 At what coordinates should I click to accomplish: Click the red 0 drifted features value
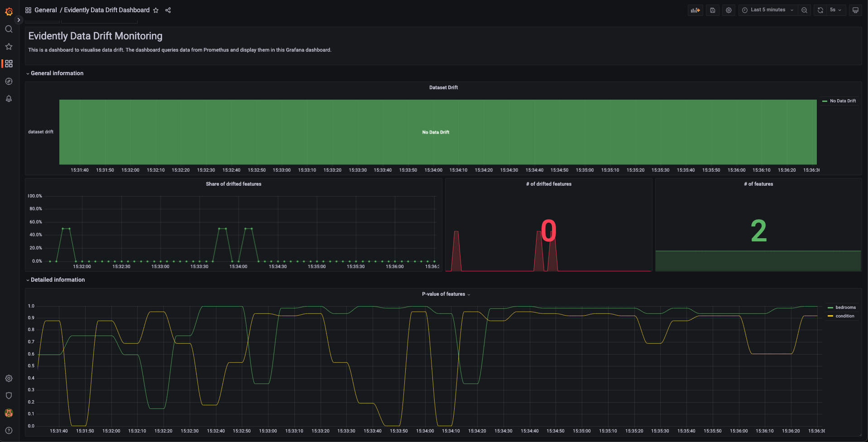click(549, 231)
